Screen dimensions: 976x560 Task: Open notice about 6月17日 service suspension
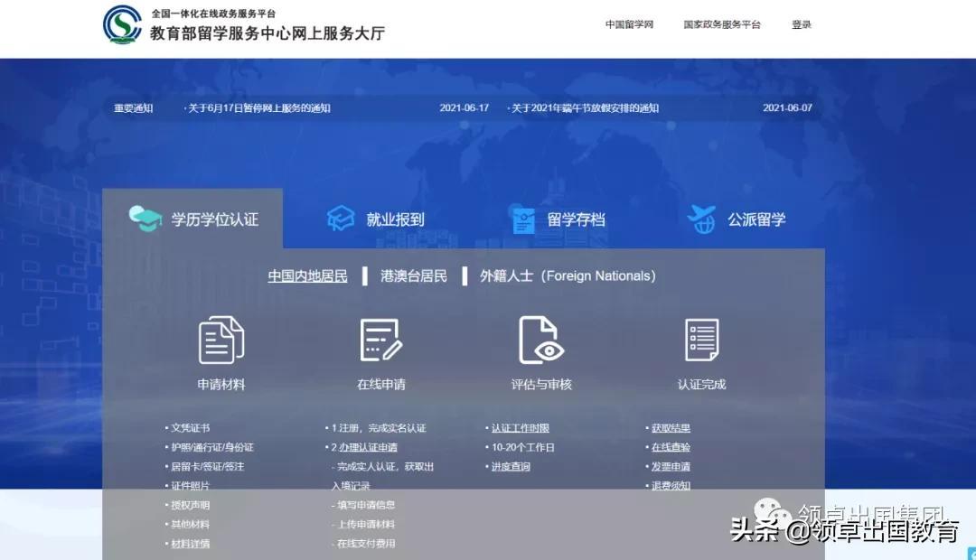click(258, 108)
